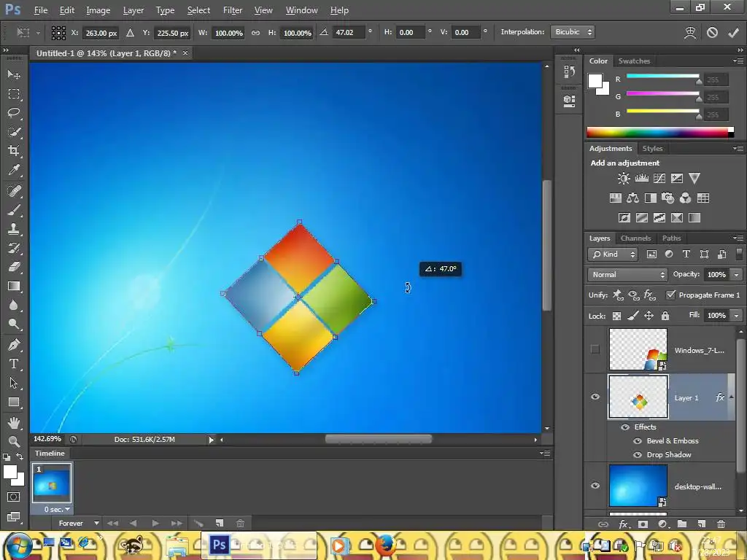Hide the Drop Shadow effect
This screenshot has height=560, width=747.
pyautogui.click(x=638, y=455)
